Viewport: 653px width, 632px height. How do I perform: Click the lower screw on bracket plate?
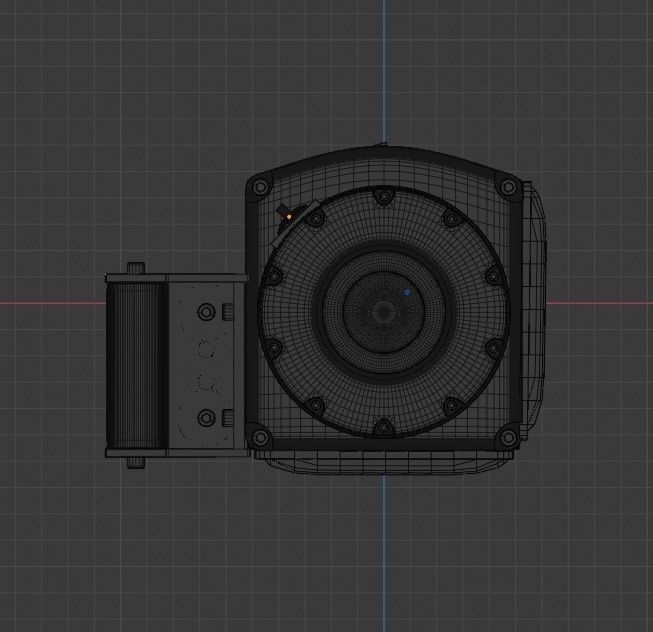[x=207, y=418]
